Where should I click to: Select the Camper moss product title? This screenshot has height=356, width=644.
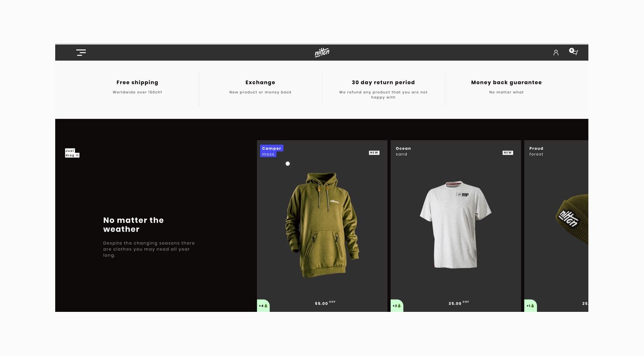pyautogui.click(x=272, y=151)
